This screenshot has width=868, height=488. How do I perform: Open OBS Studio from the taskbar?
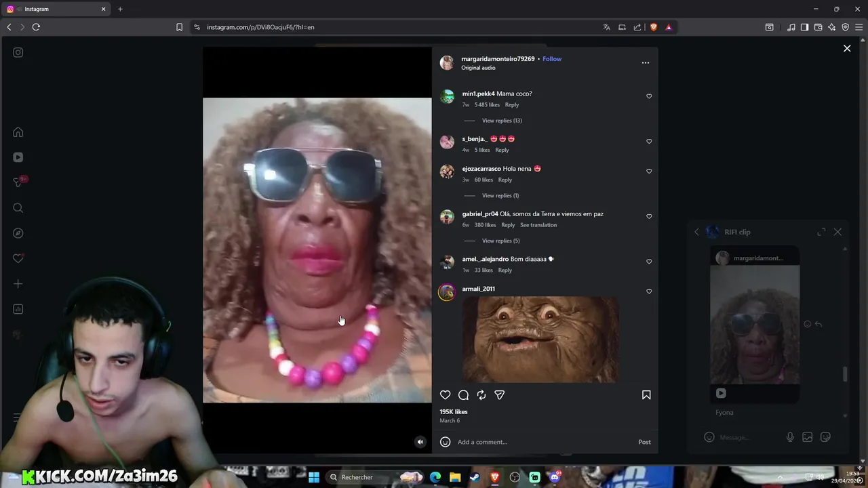pos(515,477)
